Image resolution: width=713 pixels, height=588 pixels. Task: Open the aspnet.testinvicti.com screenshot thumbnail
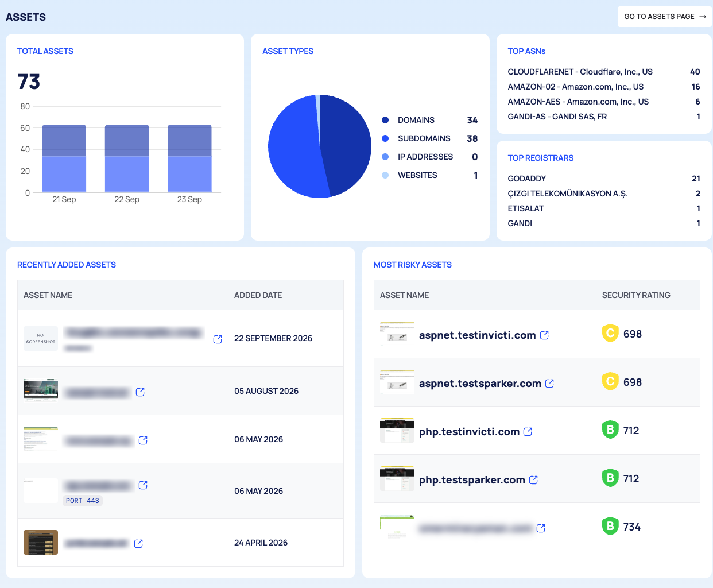point(397,334)
